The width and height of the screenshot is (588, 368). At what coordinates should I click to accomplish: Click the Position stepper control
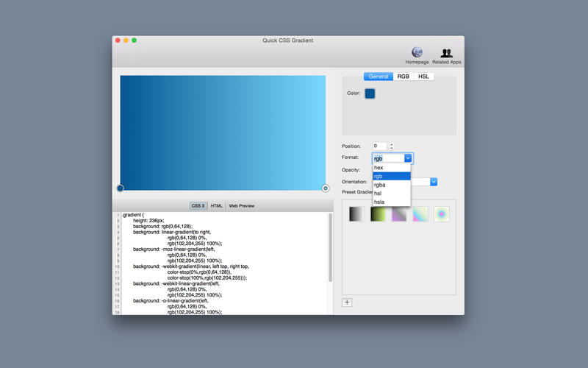point(392,146)
